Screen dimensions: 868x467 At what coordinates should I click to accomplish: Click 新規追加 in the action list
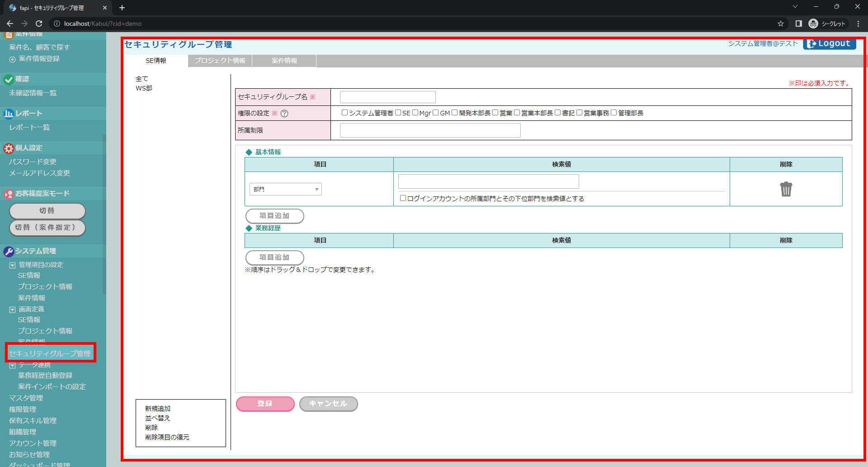tap(158, 409)
